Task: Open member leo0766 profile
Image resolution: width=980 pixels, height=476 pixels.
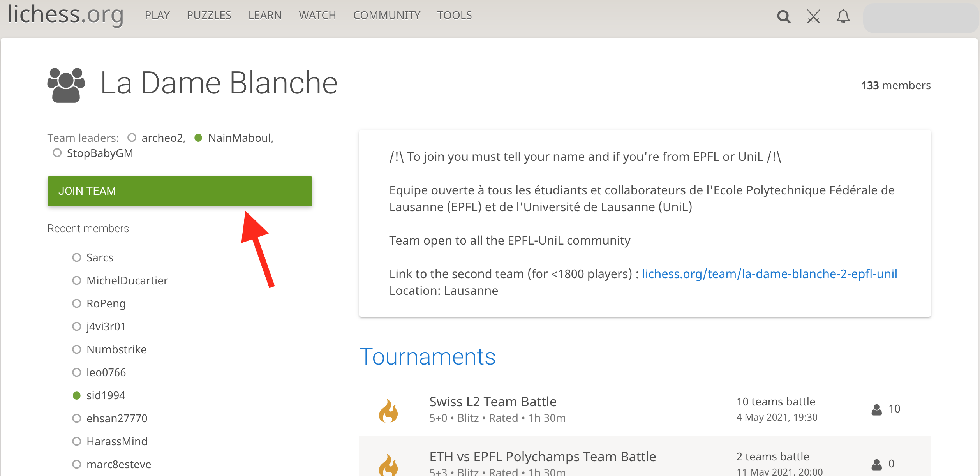Action: pyautogui.click(x=106, y=372)
